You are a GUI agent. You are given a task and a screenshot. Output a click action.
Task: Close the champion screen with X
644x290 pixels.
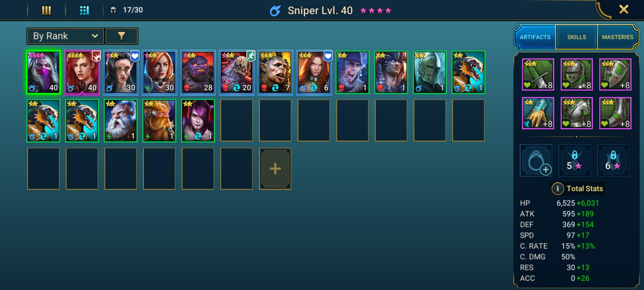tap(624, 10)
